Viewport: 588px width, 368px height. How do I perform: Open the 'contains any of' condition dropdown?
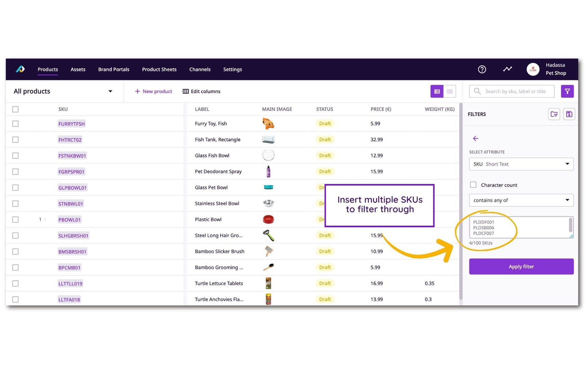click(x=521, y=200)
